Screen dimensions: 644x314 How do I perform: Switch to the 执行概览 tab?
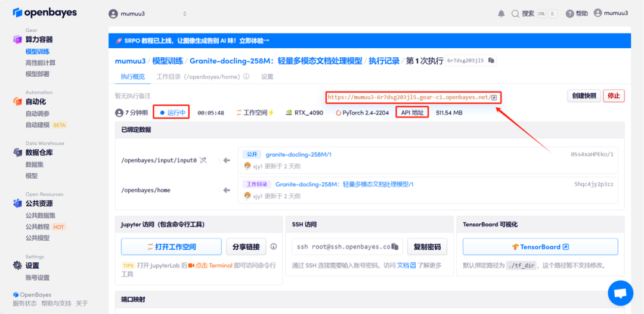coord(132,76)
